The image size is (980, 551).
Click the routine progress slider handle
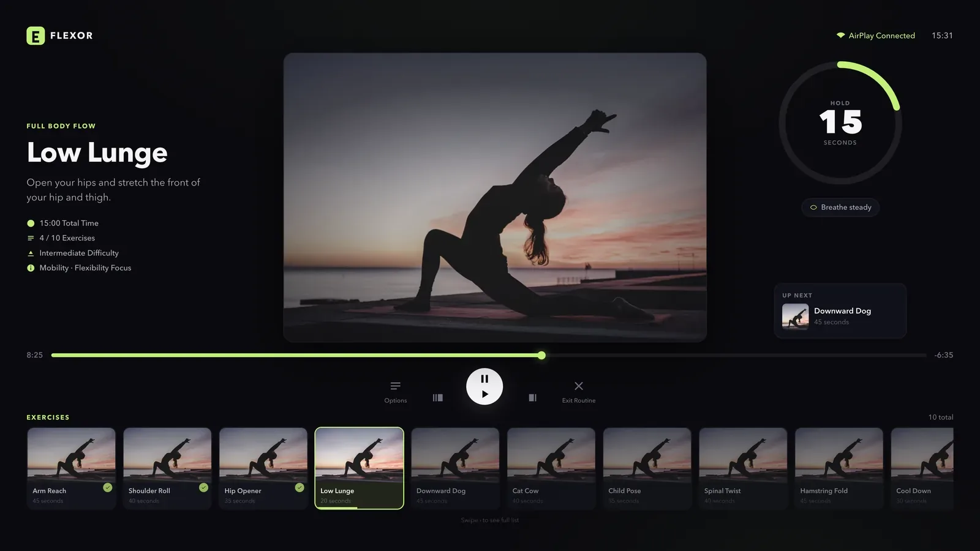coord(541,355)
